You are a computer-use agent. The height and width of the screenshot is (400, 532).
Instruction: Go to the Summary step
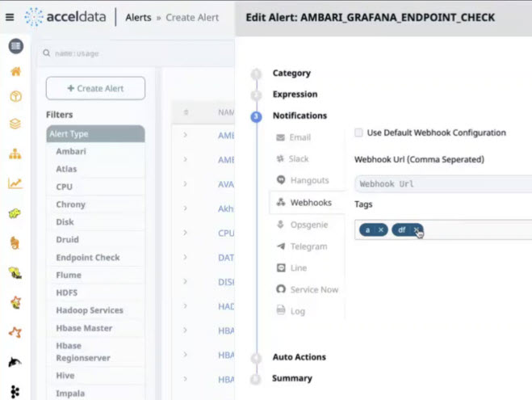pyautogui.click(x=291, y=378)
